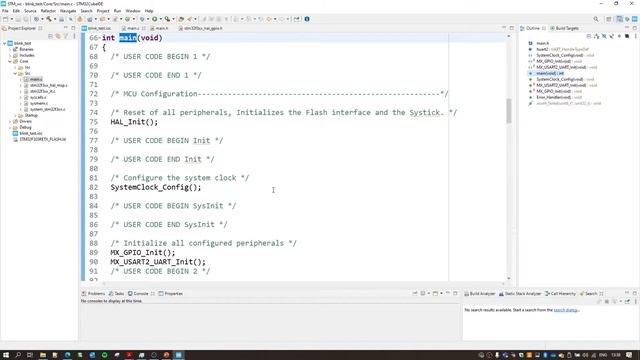
Task: Open the Project Explorer view menu
Action: click(74, 36)
